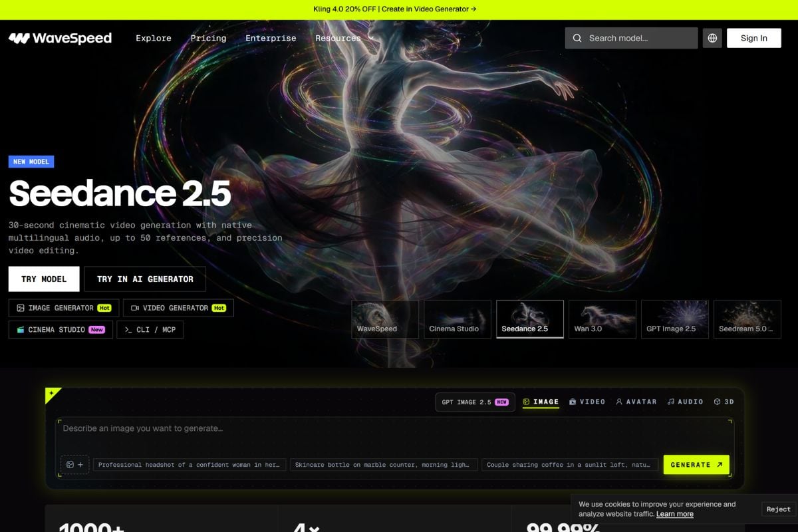The image size is (798, 532).
Task: Switch to the AVATAR generation tab
Action: click(x=636, y=402)
